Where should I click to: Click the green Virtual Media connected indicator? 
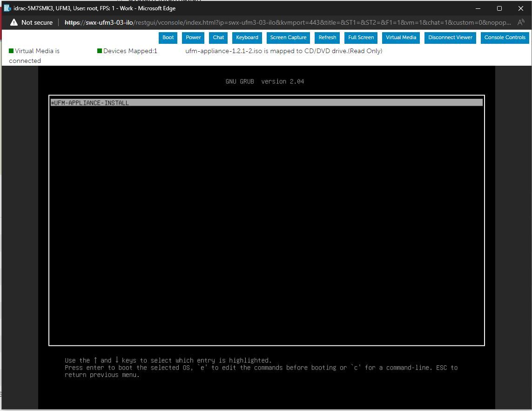[11, 51]
